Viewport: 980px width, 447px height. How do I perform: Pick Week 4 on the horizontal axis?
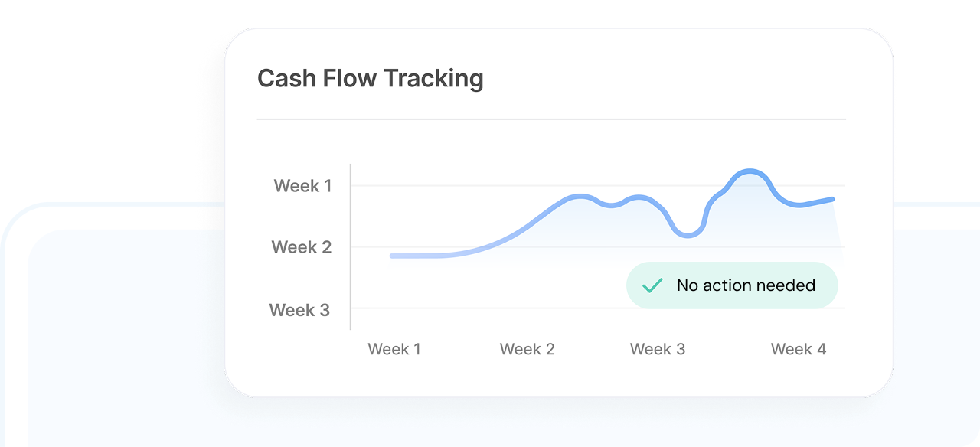point(799,349)
